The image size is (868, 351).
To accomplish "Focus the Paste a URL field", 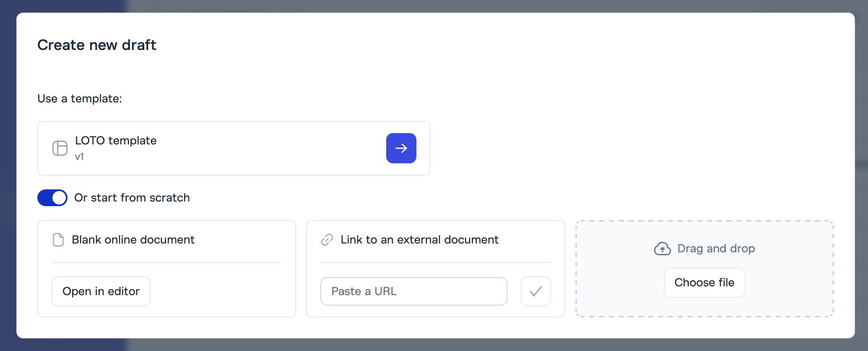I will 413,291.
